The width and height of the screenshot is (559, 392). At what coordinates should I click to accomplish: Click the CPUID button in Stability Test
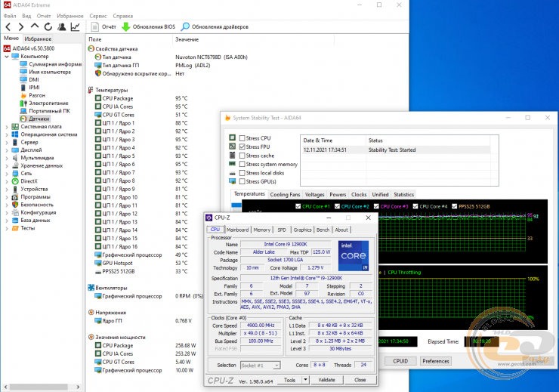coord(400,361)
